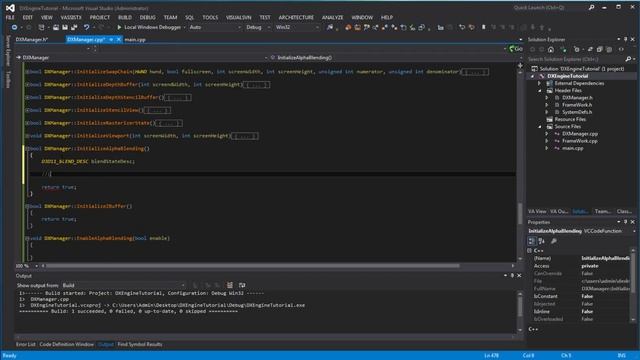Viewport: 640px width, 360px height.
Task: Open the VASSISTX menu
Action: [71, 18]
